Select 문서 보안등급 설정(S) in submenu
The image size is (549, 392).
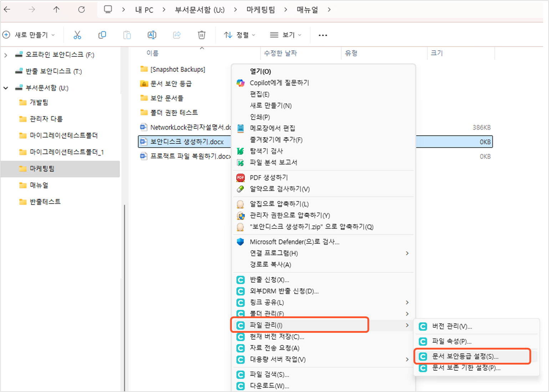pyautogui.click(x=465, y=356)
